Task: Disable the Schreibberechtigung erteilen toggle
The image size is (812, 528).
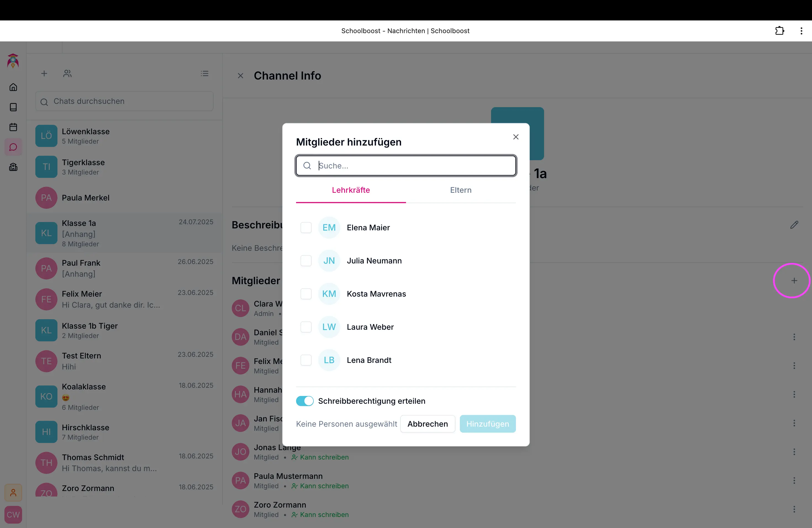Action: pos(305,401)
